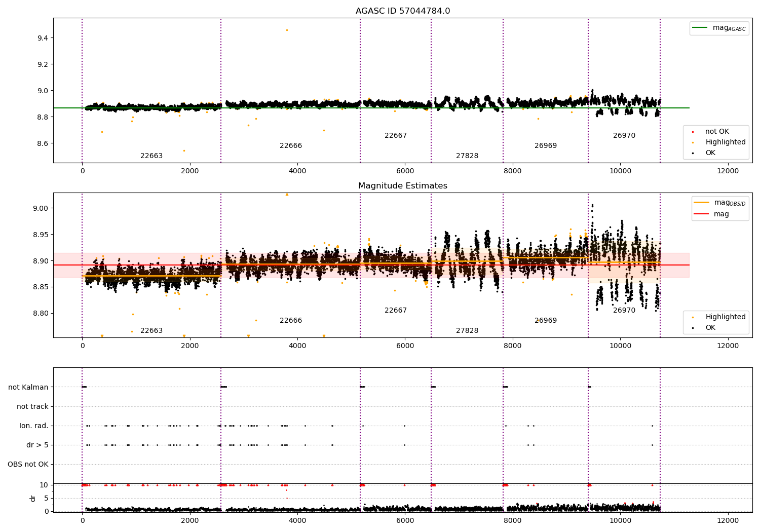Click OBSID label 22667 in top plot
Viewport: 760px width, 532px height.
click(396, 135)
